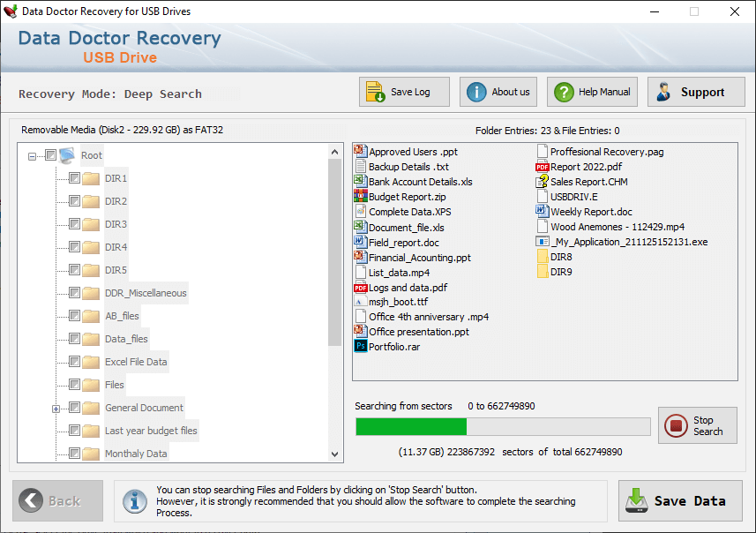Select the Monthaly Data tree item
The height and width of the screenshot is (533, 756).
click(136, 454)
